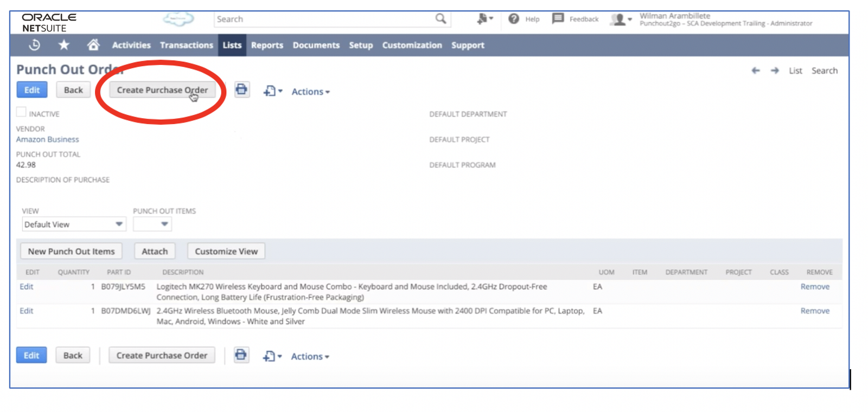868x412 pixels.
Task: Open the Lists menu
Action: pos(232,45)
